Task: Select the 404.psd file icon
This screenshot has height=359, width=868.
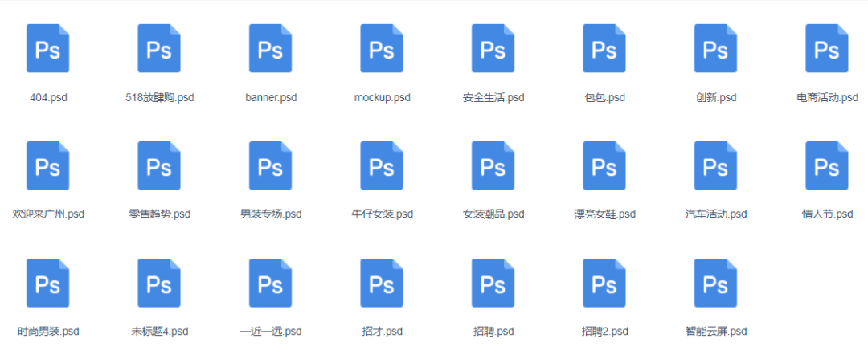Action: click(x=48, y=48)
